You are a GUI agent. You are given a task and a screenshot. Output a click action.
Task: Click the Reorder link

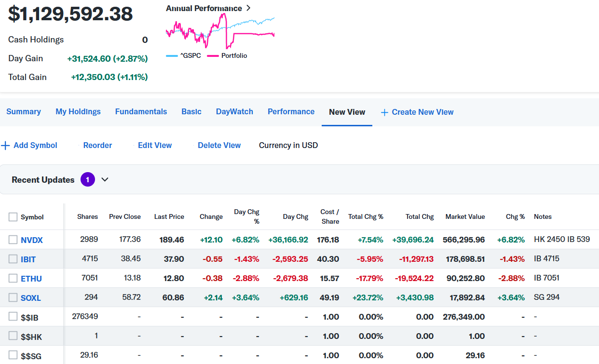tap(97, 146)
